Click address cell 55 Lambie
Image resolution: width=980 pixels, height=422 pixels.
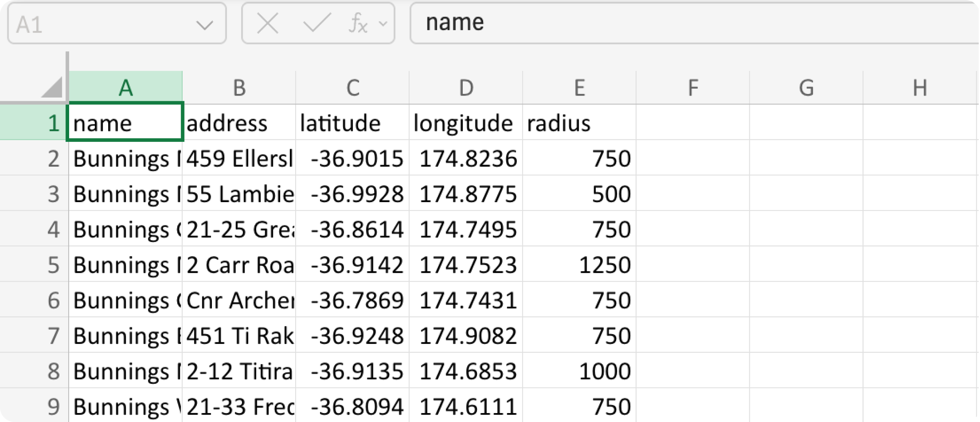(x=239, y=193)
